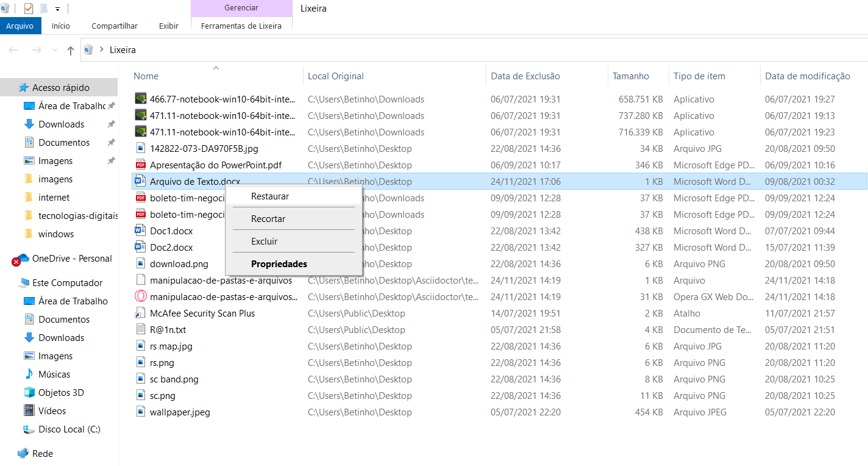Expand the address bar chevron before Lixeira
Viewport: 868px width, 466px height.
tap(101, 50)
